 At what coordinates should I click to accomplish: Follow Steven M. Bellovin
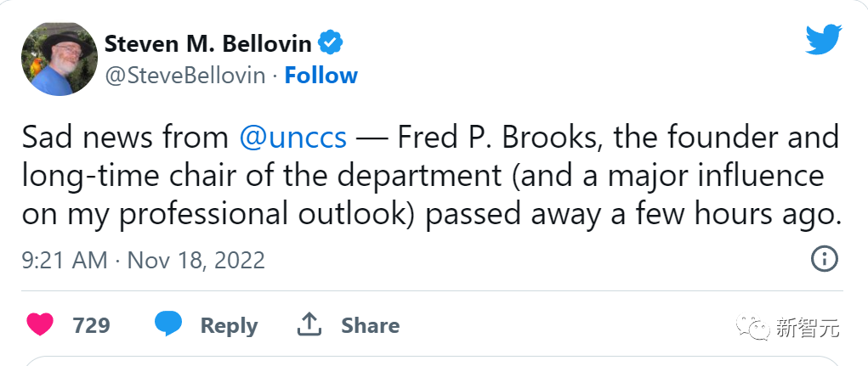(x=321, y=76)
